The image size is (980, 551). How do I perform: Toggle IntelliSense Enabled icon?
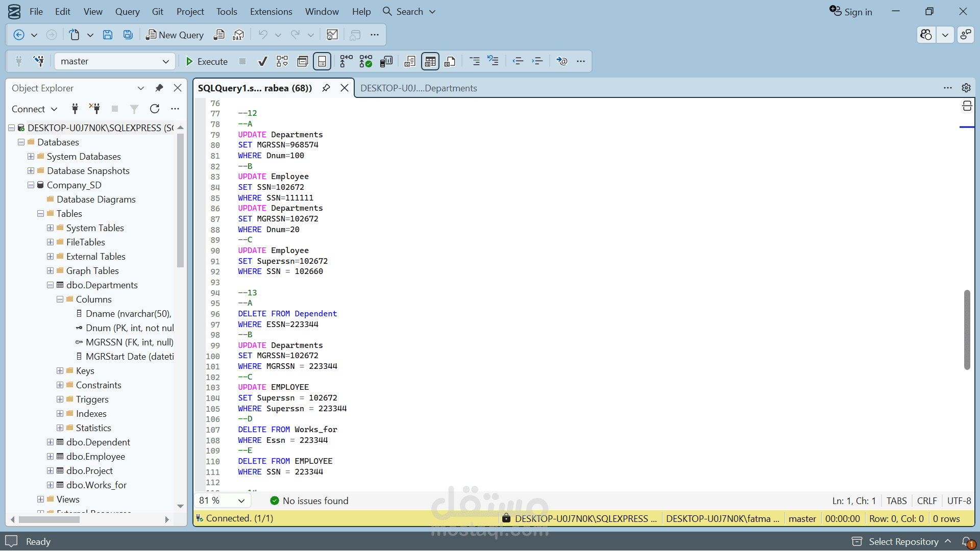click(x=322, y=61)
